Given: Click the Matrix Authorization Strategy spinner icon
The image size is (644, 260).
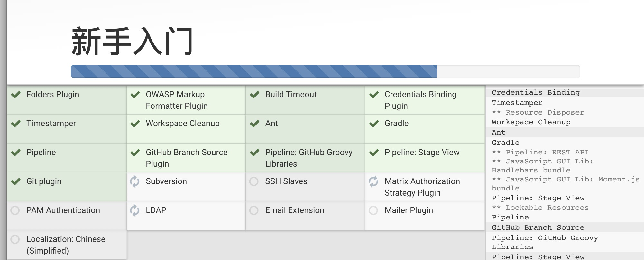Looking at the screenshot, I should coord(373,181).
